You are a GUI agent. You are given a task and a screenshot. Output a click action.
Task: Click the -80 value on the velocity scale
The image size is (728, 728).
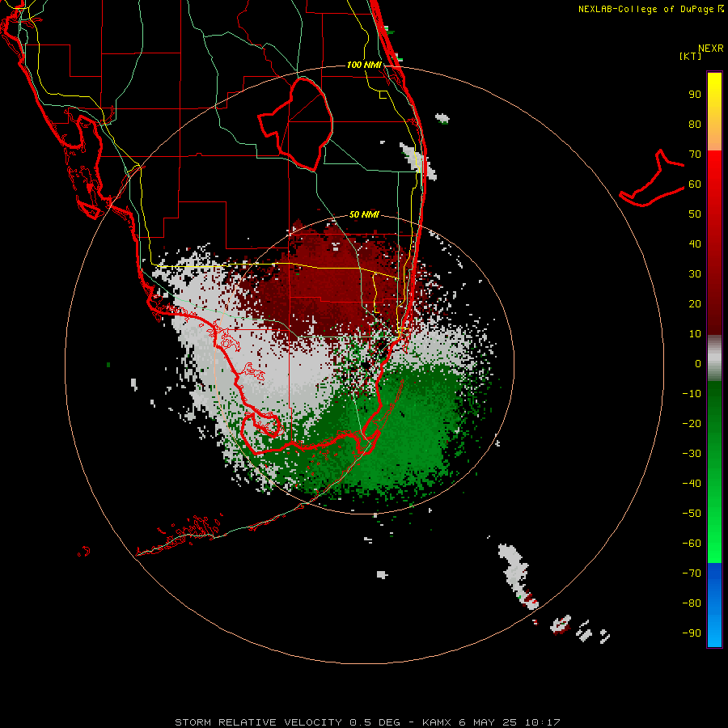point(692,603)
